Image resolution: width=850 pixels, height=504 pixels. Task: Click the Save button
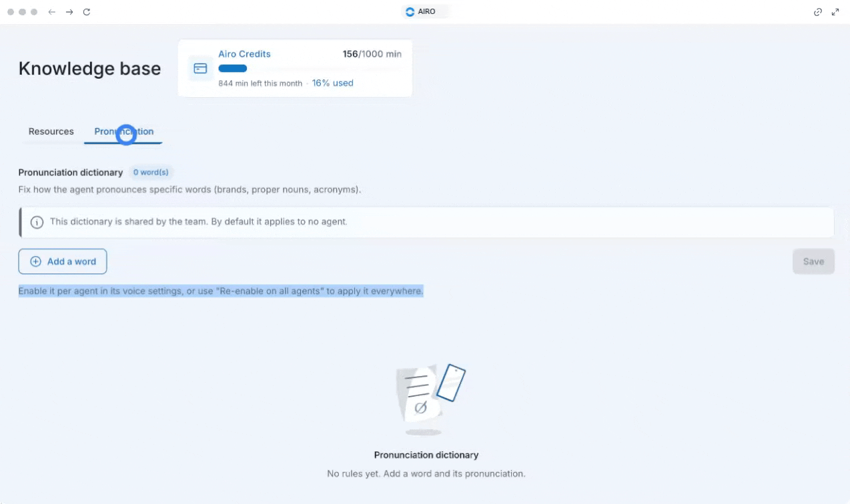click(x=813, y=261)
